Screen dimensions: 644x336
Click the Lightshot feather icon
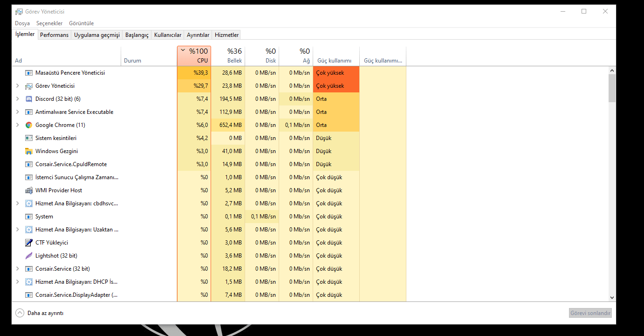(x=29, y=256)
